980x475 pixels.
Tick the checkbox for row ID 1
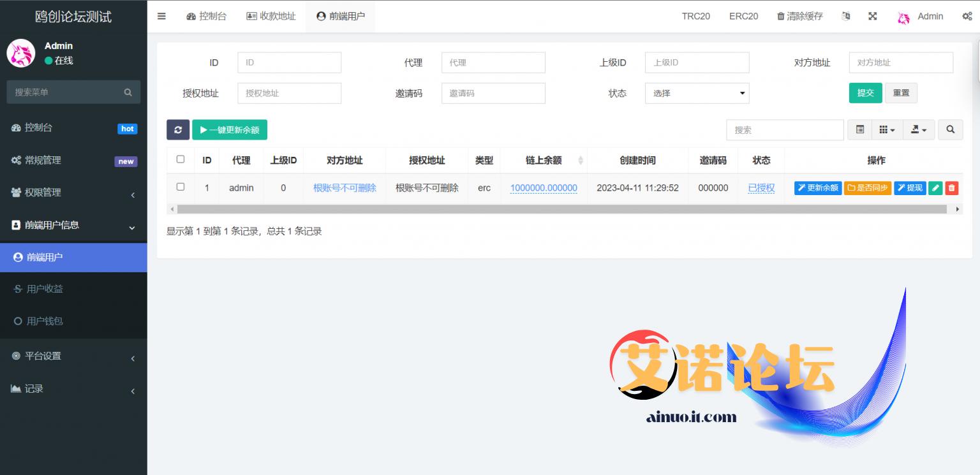click(x=181, y=187)
